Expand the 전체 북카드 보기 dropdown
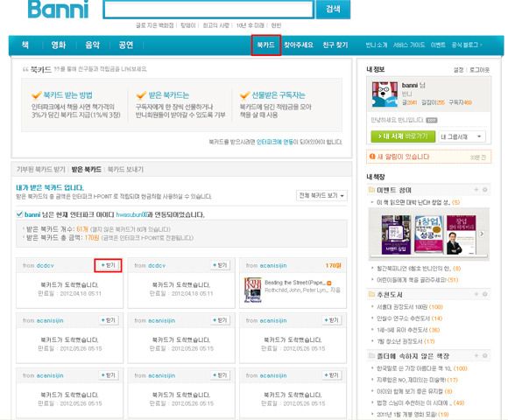The width and height of the screenshot is (508, 420). point(321,195)
